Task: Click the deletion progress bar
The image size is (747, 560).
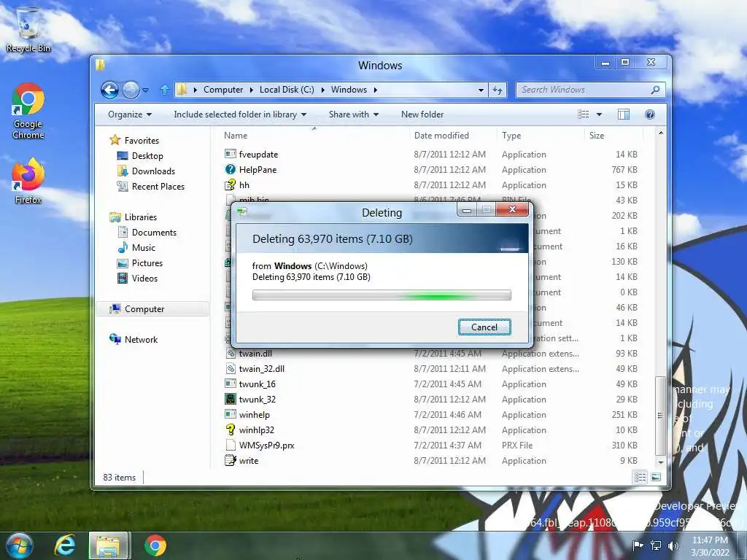Action: tap(382, 295)
